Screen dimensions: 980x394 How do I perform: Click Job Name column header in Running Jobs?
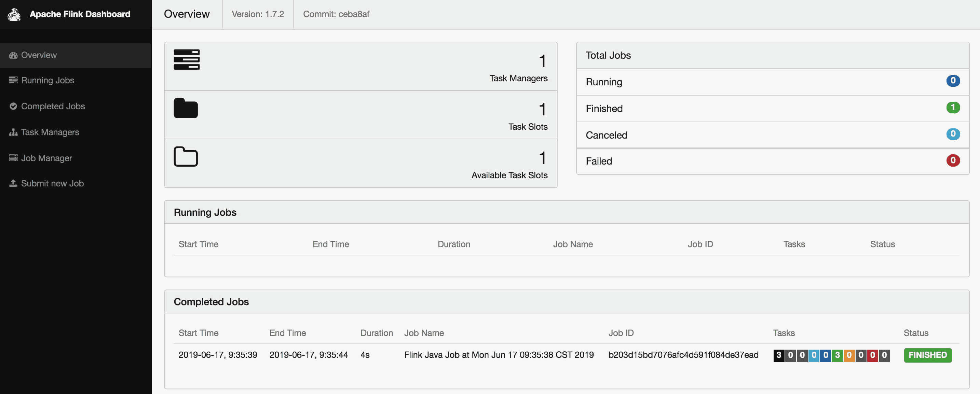tap(573, 244)
